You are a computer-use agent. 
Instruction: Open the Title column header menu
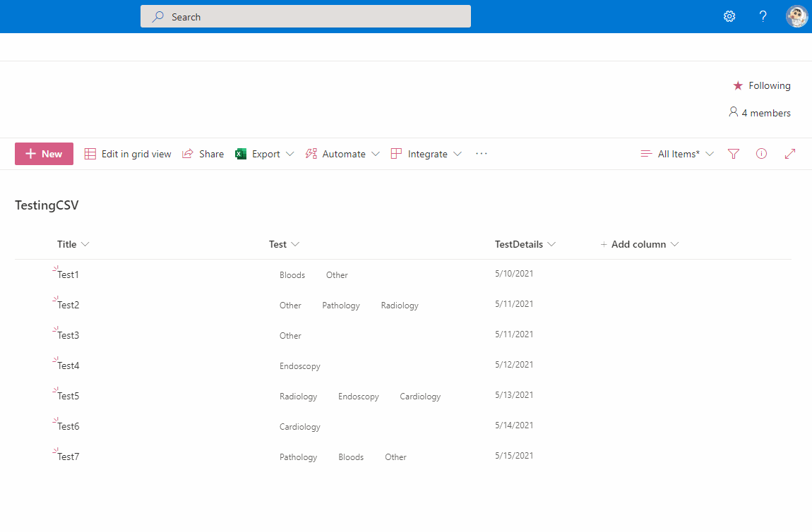coord(73,244)
